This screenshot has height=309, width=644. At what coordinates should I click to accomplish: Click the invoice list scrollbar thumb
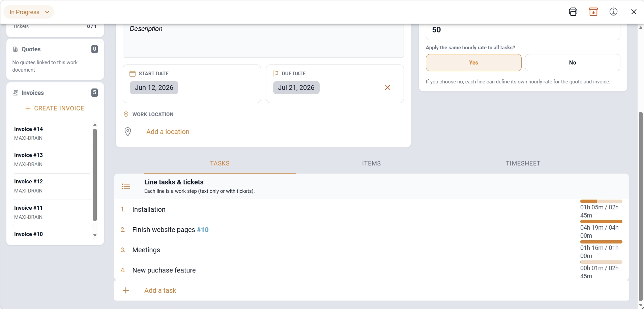95,175
